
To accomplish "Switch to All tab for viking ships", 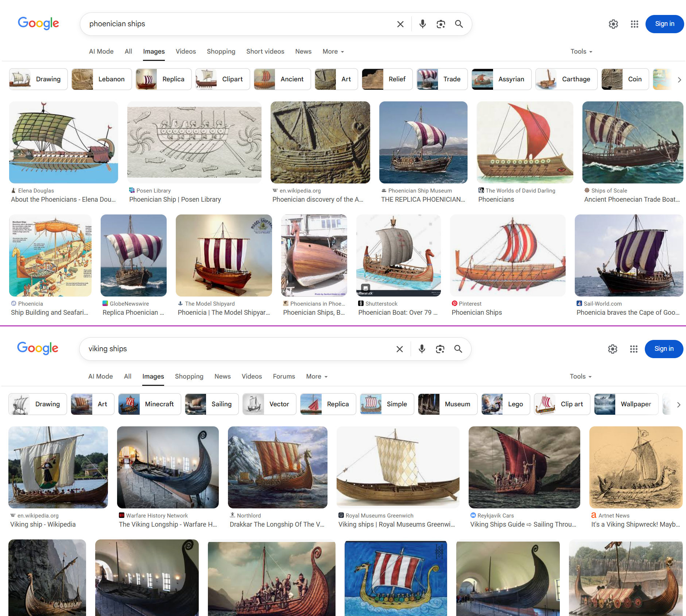I will click(x=128, y=377).
